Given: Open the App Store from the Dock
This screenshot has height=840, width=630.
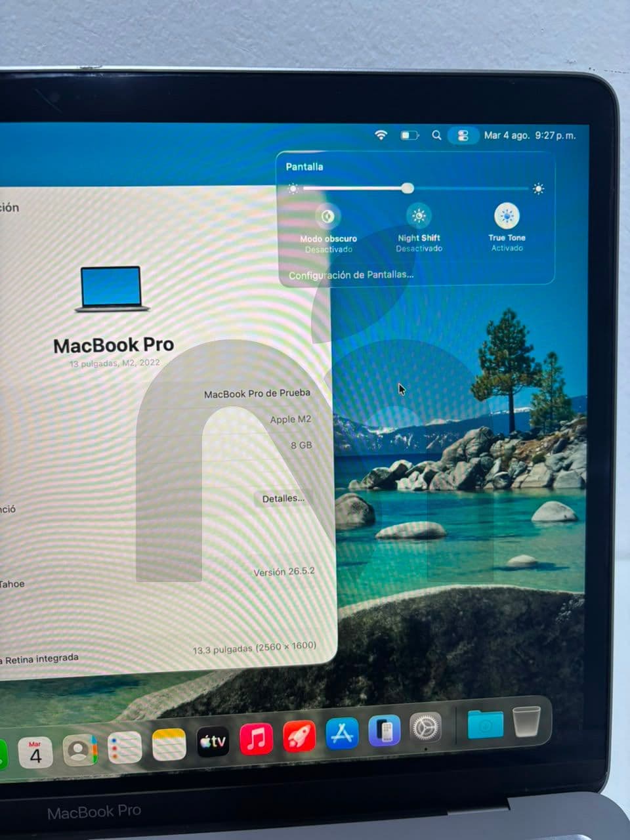Looking at the screenshot, I should (x=343, y=734).
